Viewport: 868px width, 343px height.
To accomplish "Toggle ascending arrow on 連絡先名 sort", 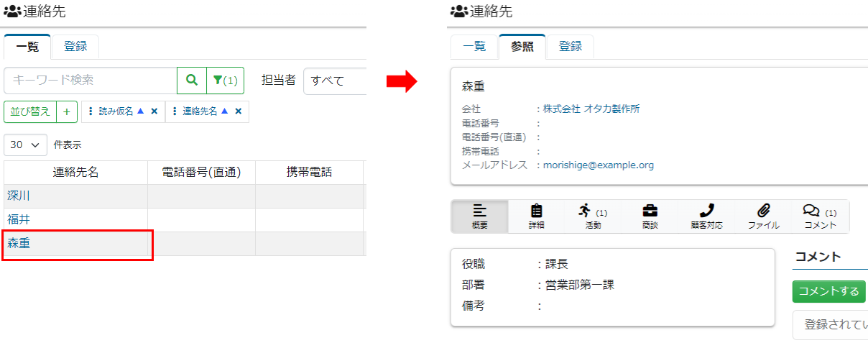I will pyautogui.click(x=225, y=111).
